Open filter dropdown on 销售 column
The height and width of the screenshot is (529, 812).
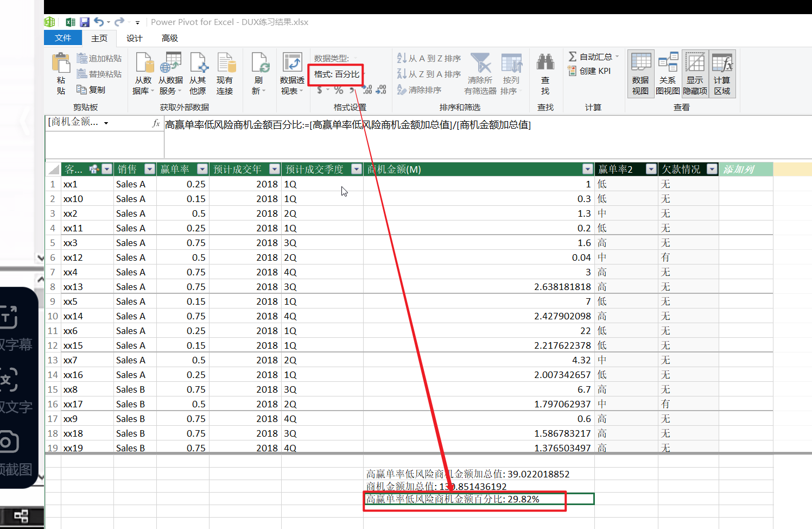tap(149, 169)
